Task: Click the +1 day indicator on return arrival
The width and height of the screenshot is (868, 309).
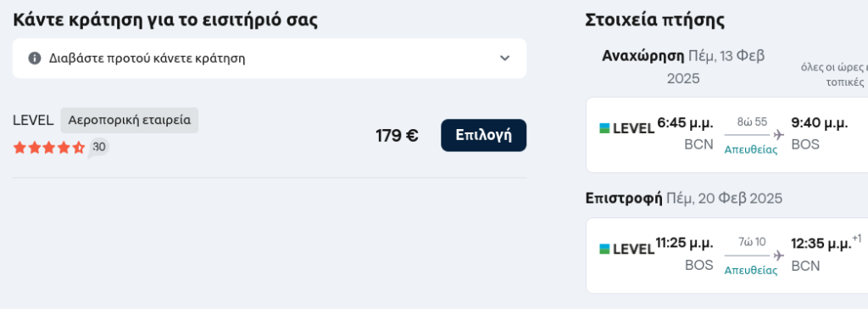Action: [x=856, y=239]
